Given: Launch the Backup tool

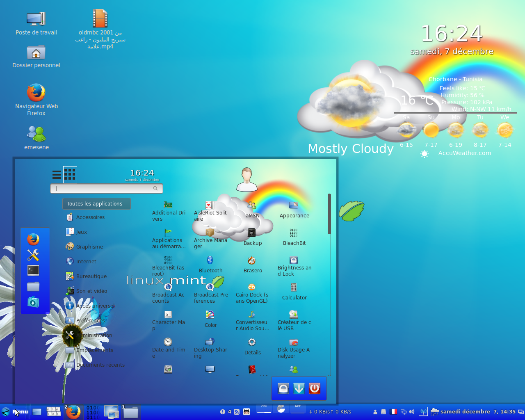Looking at the screenshot, I should (253, 237).
